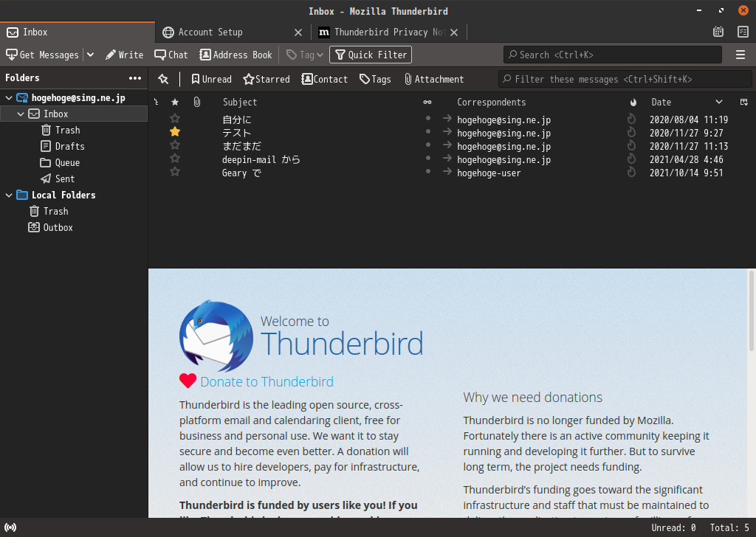Star the deepin-mail から message
Image resolution: width=756 pixels, height=537 pixels.
(175, 159)
